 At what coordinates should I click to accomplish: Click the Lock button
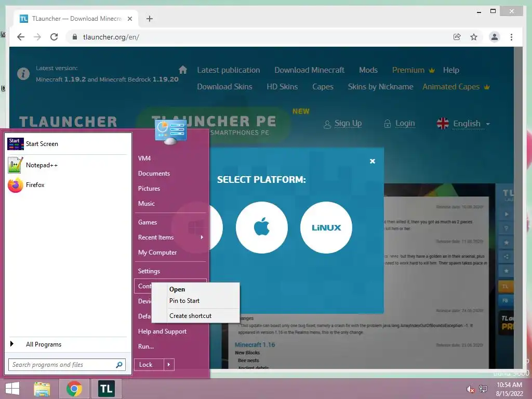pyautogui.click(x=149, y=365)
